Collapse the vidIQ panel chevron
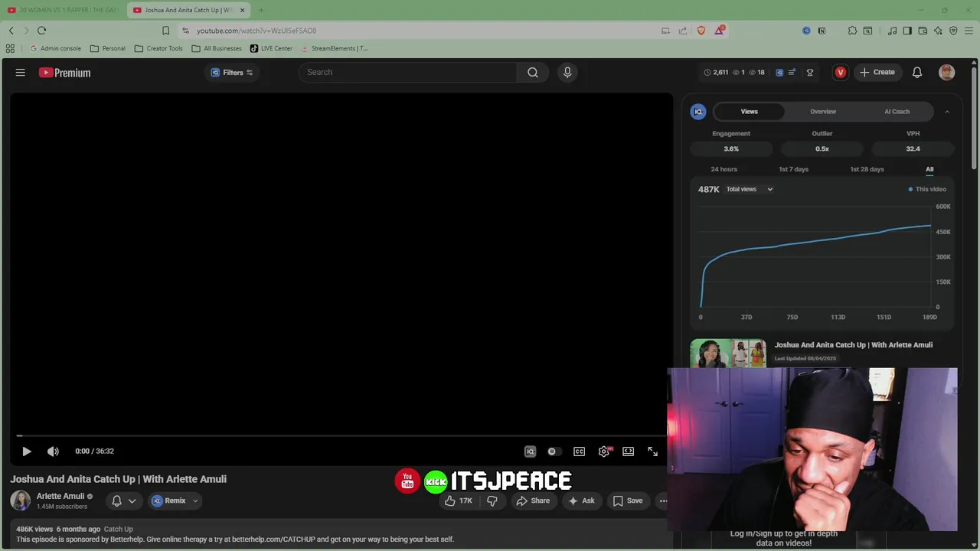 point(947,112)
